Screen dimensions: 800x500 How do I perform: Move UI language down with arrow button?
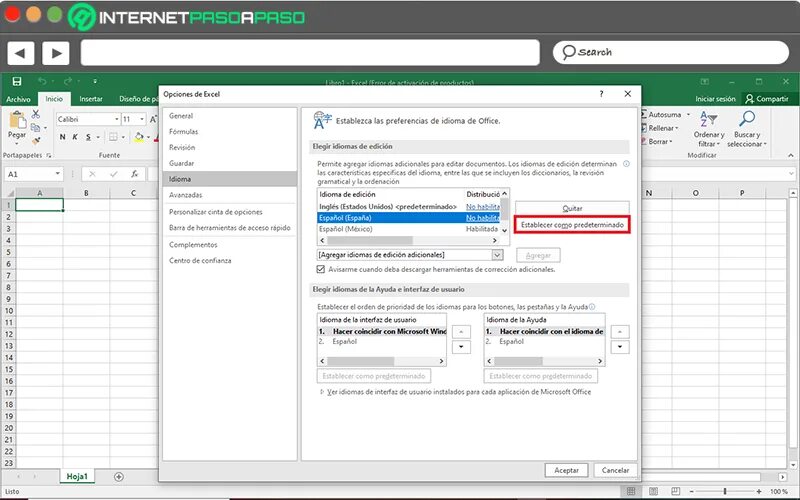point(461,347)
